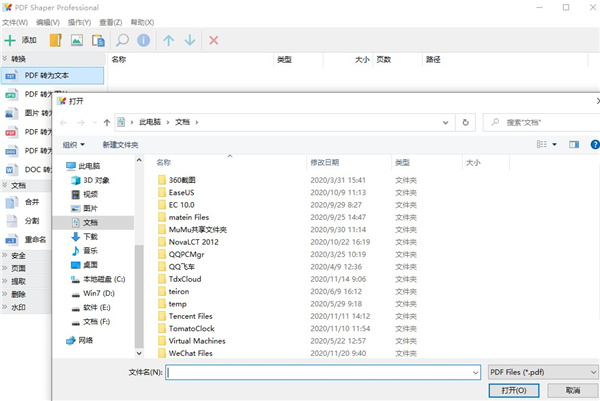
Task: Select the 360截图 folder
Action: 182,180
